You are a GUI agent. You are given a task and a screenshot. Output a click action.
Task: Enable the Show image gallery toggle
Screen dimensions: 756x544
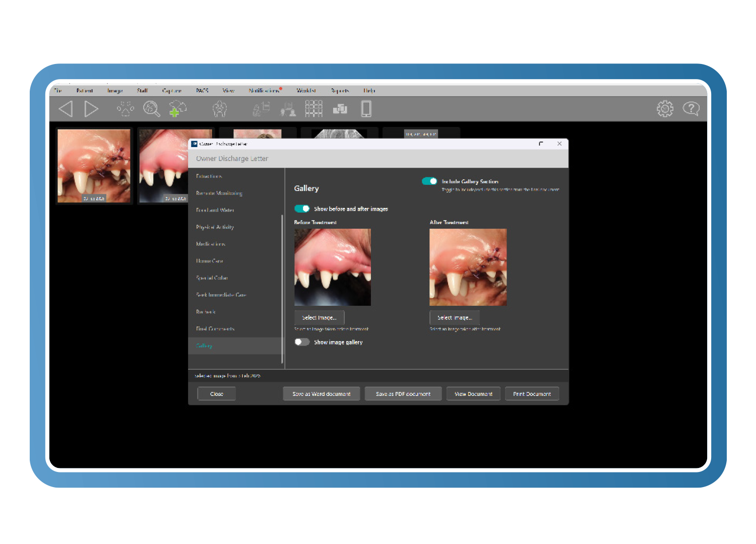click(x=302, y=342)
